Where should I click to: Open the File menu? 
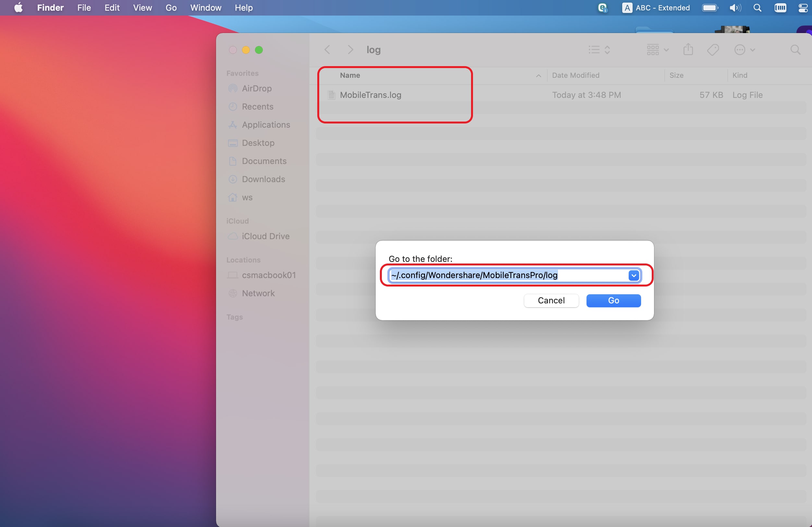click(84, 7)
